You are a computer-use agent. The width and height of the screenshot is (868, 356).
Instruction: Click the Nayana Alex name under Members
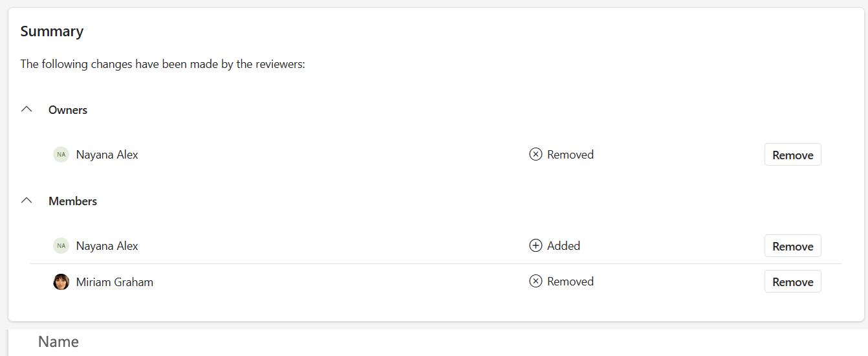(x=107, y=246)
